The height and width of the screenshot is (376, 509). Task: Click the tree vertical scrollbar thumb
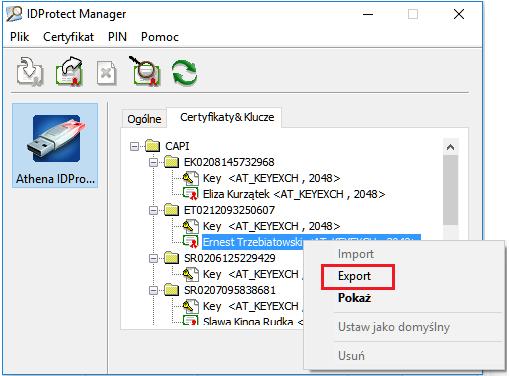(451, 190)
